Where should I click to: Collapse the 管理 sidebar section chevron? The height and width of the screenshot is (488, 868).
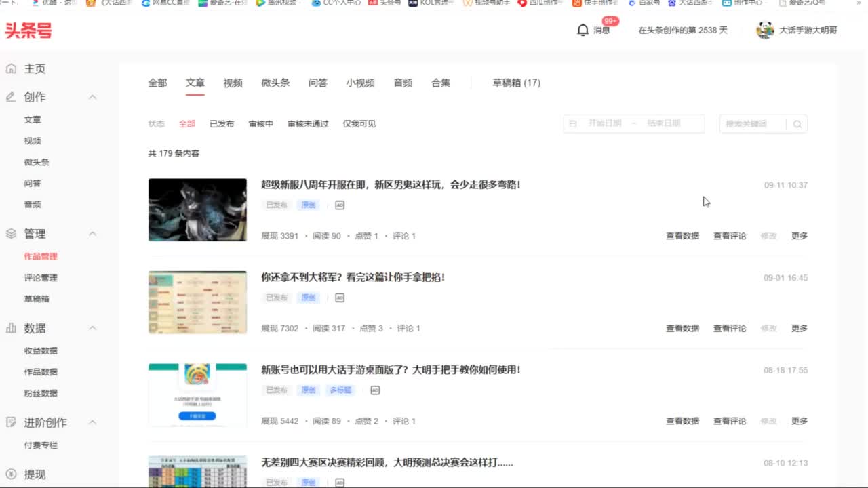click(x=93, y=233)
